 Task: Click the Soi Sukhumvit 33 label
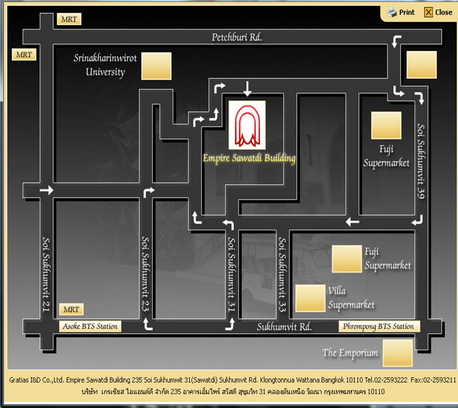coord(282,274)
